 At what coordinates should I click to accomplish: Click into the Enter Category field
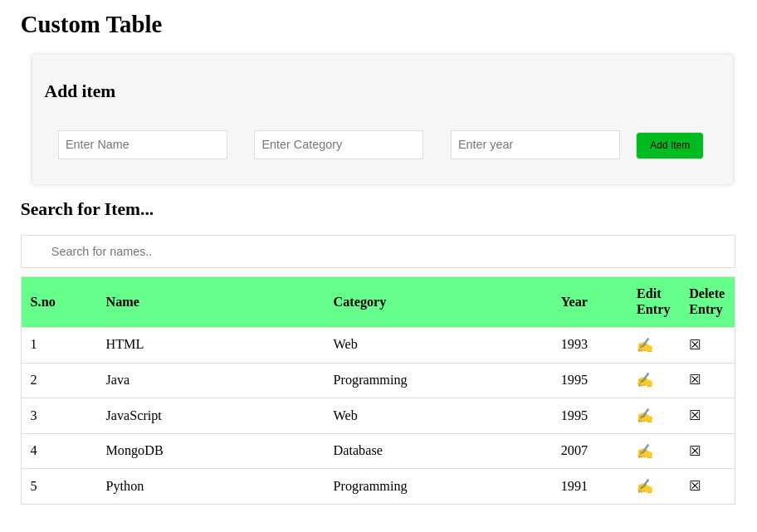point(339,144)
